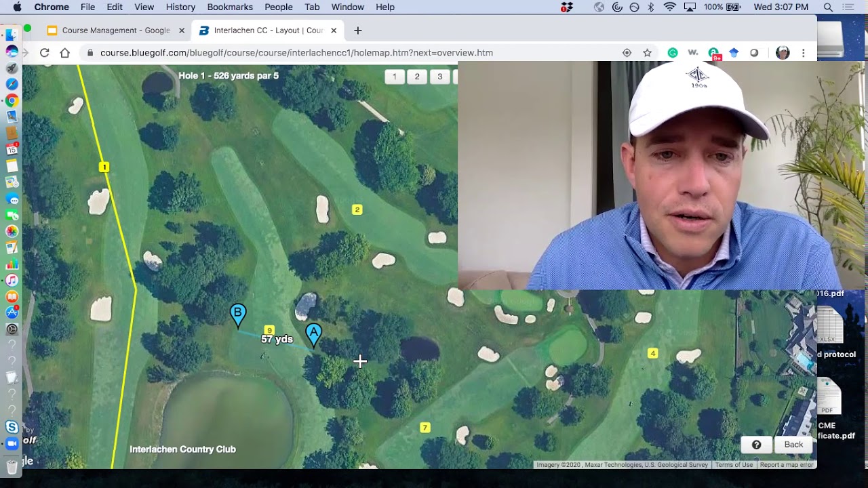Open the Bluetooth status menu
The width and height of the screenshot is (868, 488).
pyautogui.click(x=651, y=7)
